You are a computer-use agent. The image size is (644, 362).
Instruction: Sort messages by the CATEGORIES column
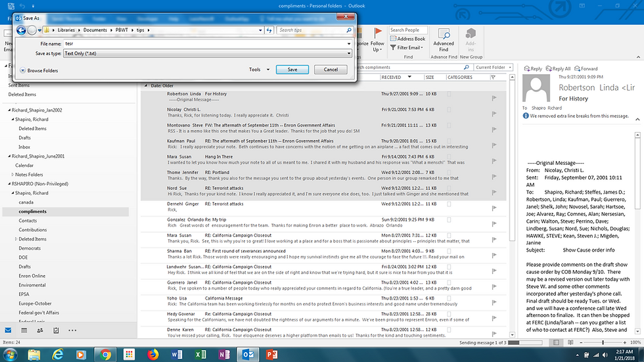pyautogui.click(x=459, y=77)
